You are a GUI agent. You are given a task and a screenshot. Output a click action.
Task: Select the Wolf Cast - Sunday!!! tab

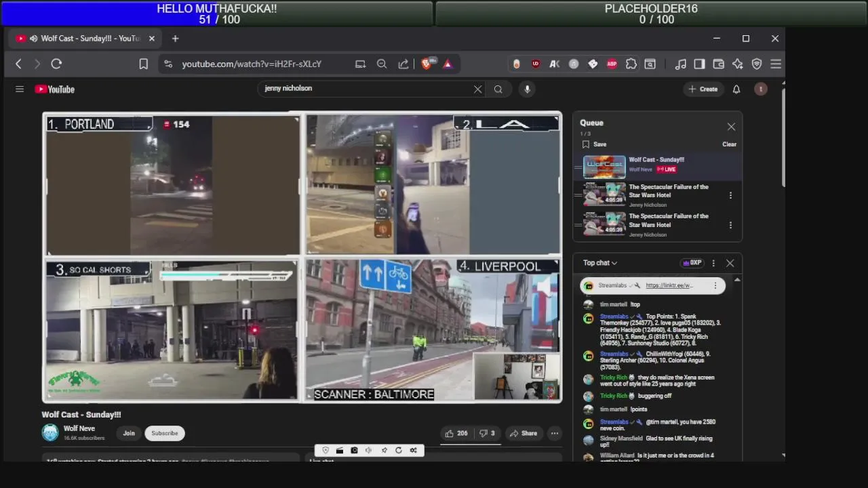[x=85, y=39]
